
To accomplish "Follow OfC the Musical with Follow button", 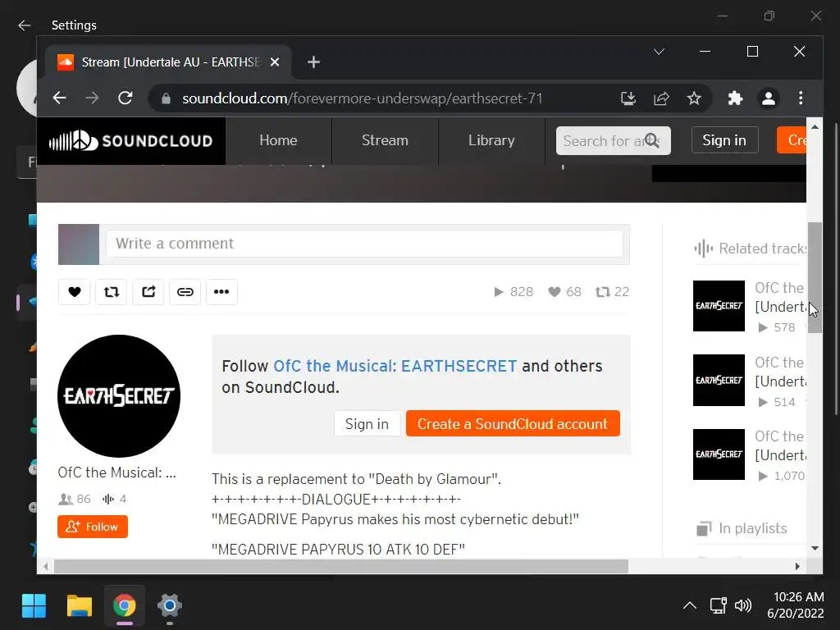I will [x=93, y=527].
